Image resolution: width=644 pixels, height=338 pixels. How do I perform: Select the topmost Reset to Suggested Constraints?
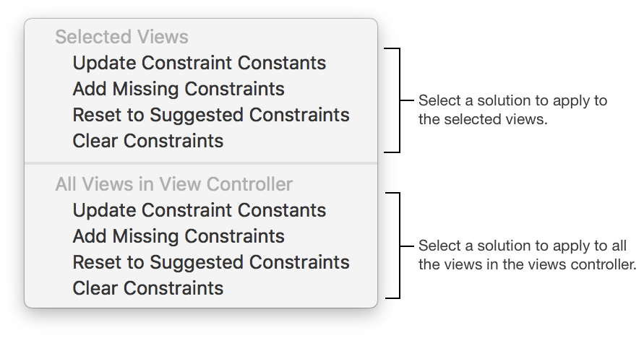click(210, 115)
